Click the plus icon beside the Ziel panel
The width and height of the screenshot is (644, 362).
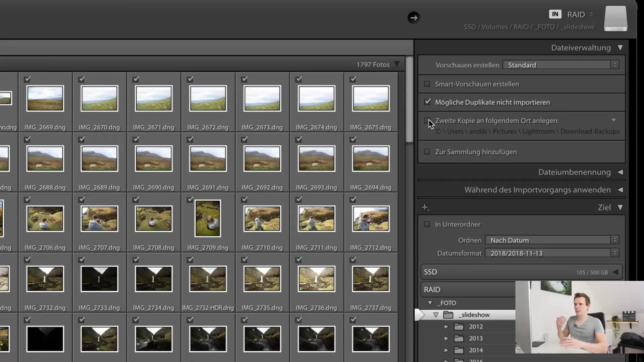pos(425,207)
